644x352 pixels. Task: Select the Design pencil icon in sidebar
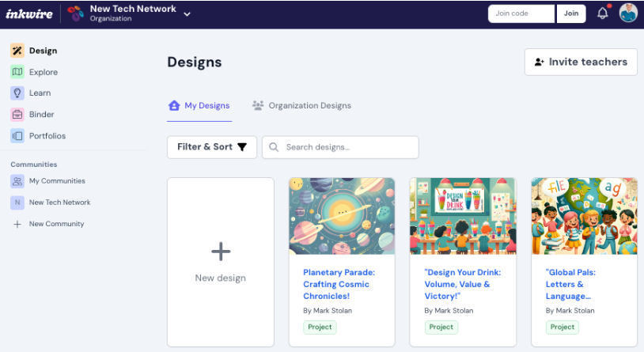coord(17,51)
